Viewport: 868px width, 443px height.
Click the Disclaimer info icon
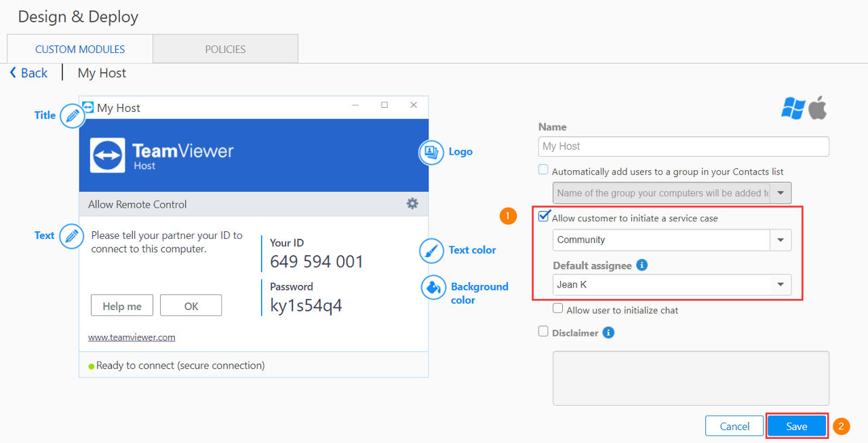click(608, 332)
